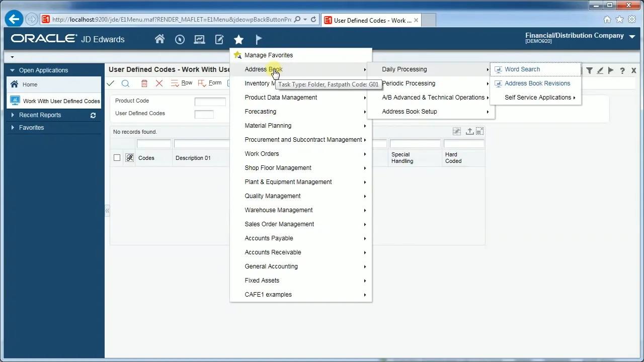Screen dimensions: 644x362
Task: Open the Recent Reports clock icon
Action: click(x=180, y=39)
